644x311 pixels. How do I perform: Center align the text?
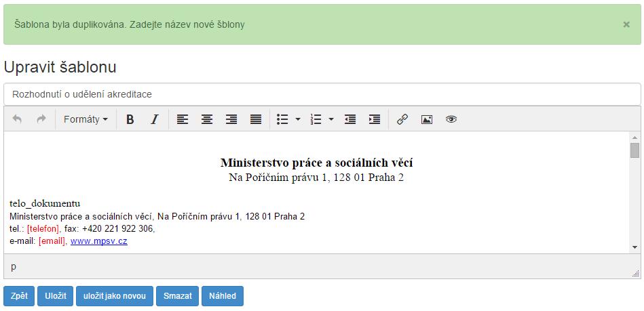click(x=207, y=119)
